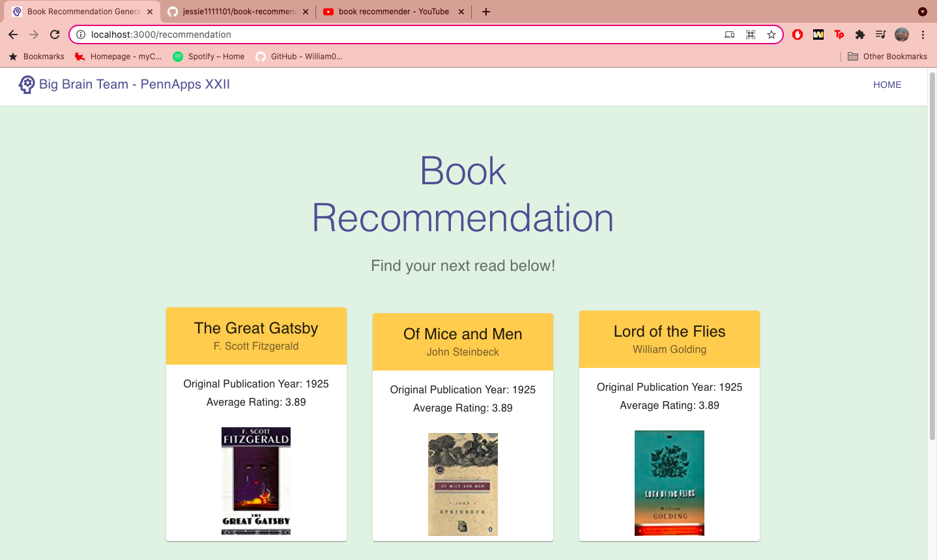Click the cast screen icon in address bar

tap(730, 35)
